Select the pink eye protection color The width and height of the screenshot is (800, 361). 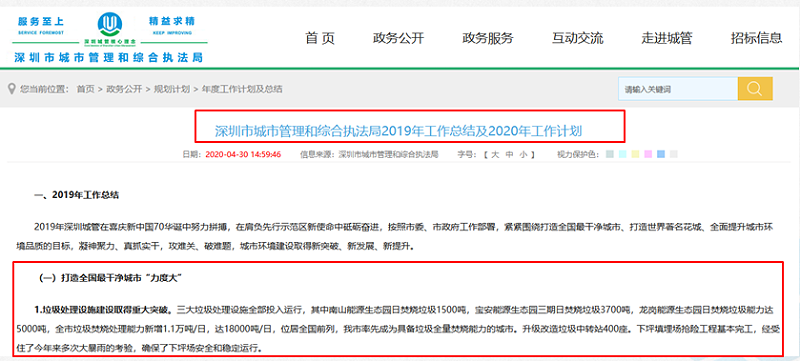pos(648,154)
